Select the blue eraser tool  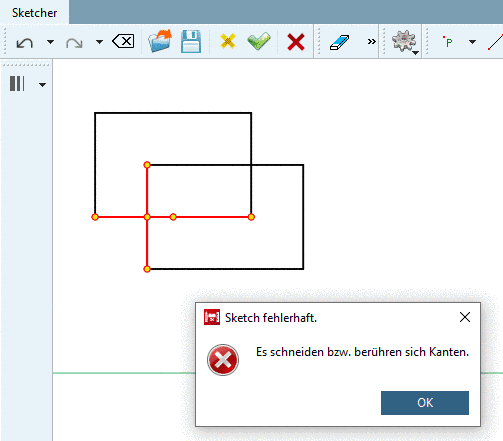[339, 42]
